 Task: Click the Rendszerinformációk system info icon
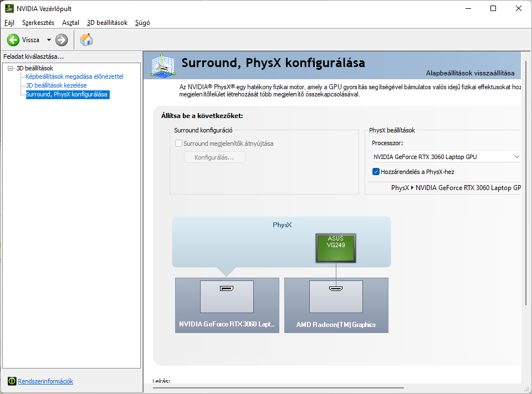click(12, 381)
